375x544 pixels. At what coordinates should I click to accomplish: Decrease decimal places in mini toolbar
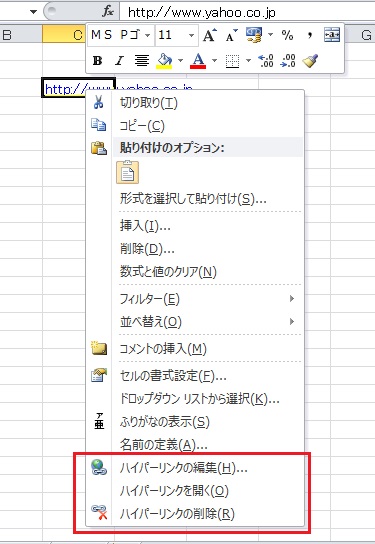pyautogui.click(x=288, y=61)
